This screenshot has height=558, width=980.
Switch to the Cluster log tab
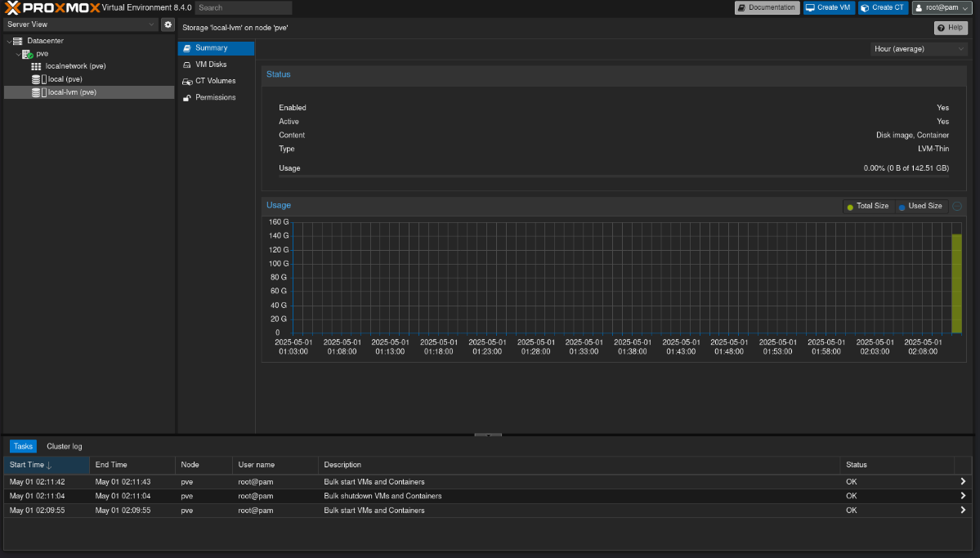64,446
